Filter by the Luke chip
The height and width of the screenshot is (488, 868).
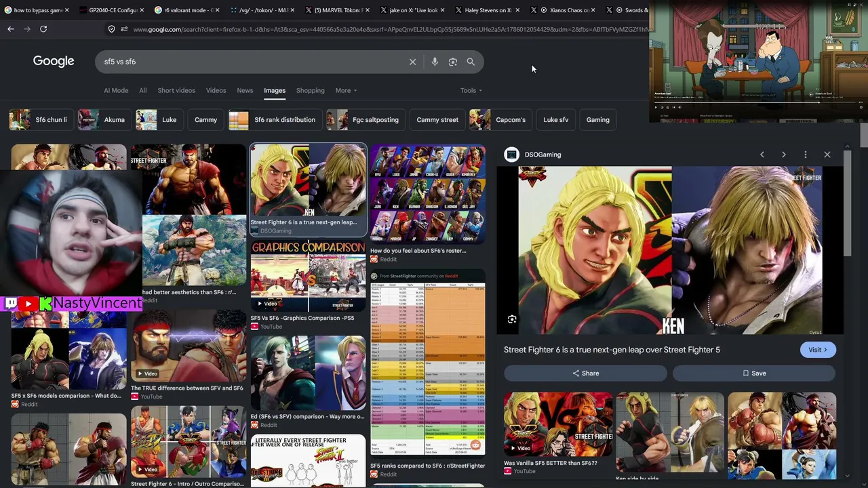tap(159, 120)
